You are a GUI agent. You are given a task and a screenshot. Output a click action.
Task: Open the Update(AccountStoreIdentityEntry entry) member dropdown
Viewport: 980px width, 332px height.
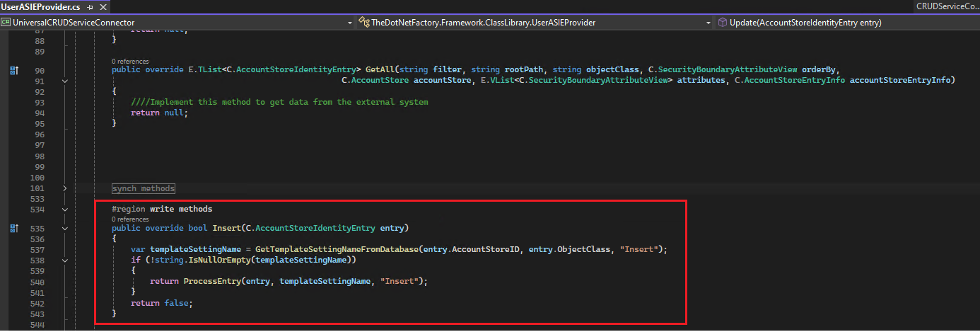pos(847,23)
